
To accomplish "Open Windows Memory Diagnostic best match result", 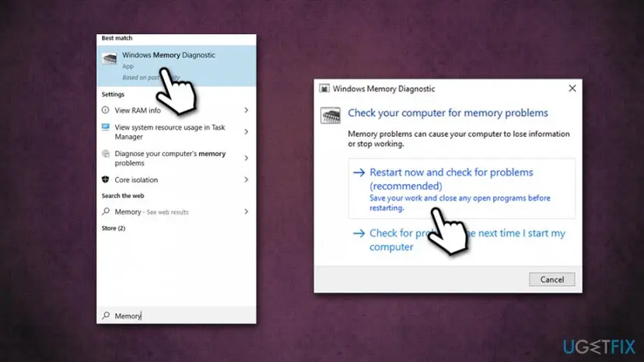I will coord(177,66).
